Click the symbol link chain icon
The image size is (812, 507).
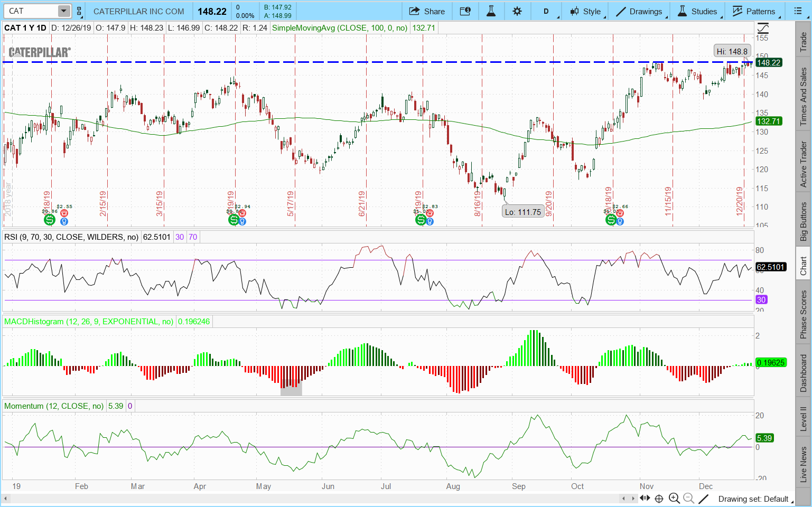click(79, 11)
